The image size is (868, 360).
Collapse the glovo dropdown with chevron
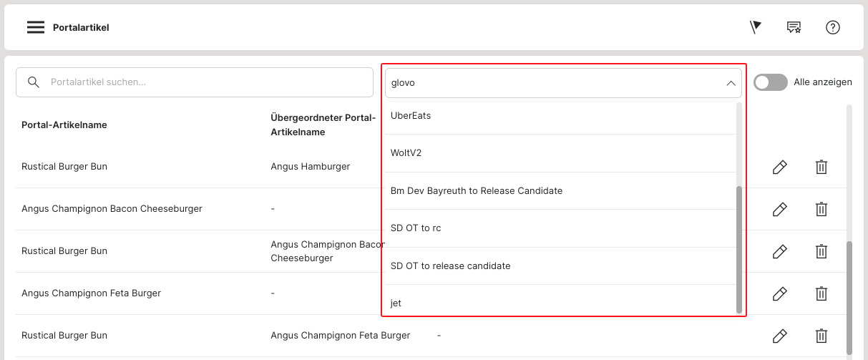[x=731, y=83]
